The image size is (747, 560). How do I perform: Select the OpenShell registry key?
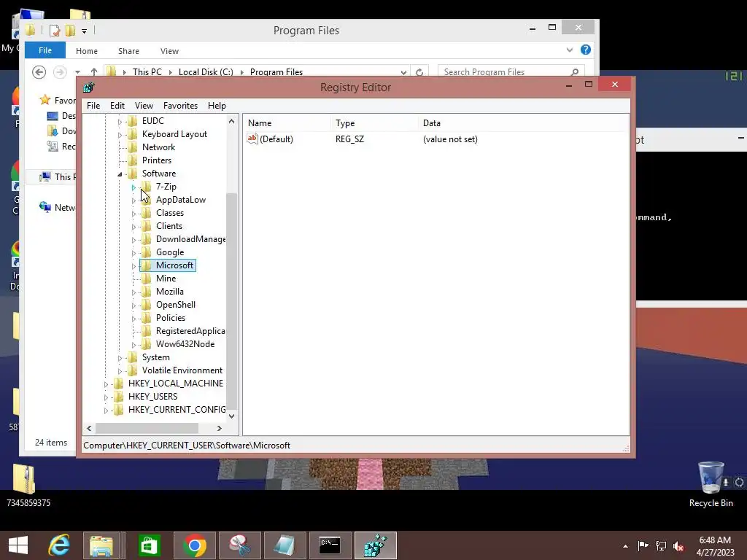(x=176, y=305)
